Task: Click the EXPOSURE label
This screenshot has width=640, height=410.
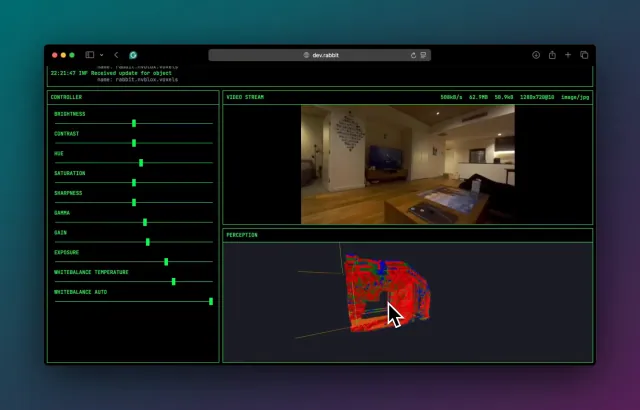Action: [67, 253]
